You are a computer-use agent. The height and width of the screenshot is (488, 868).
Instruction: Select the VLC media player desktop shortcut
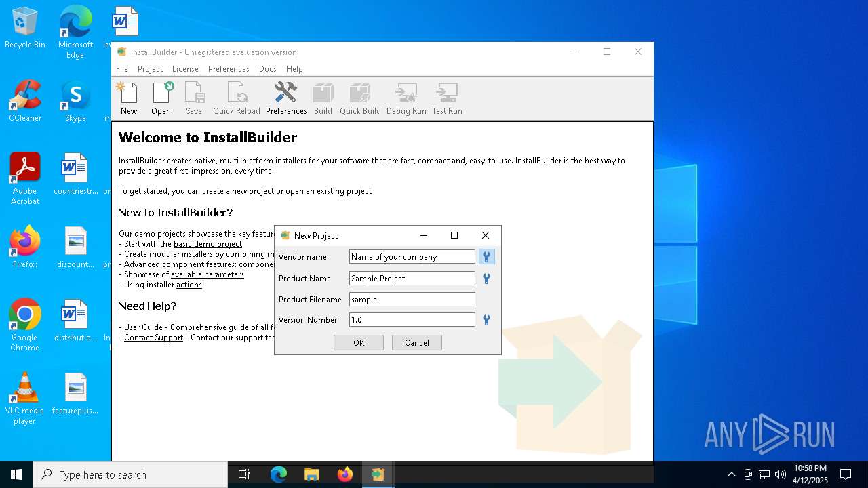tap(25, 399)
